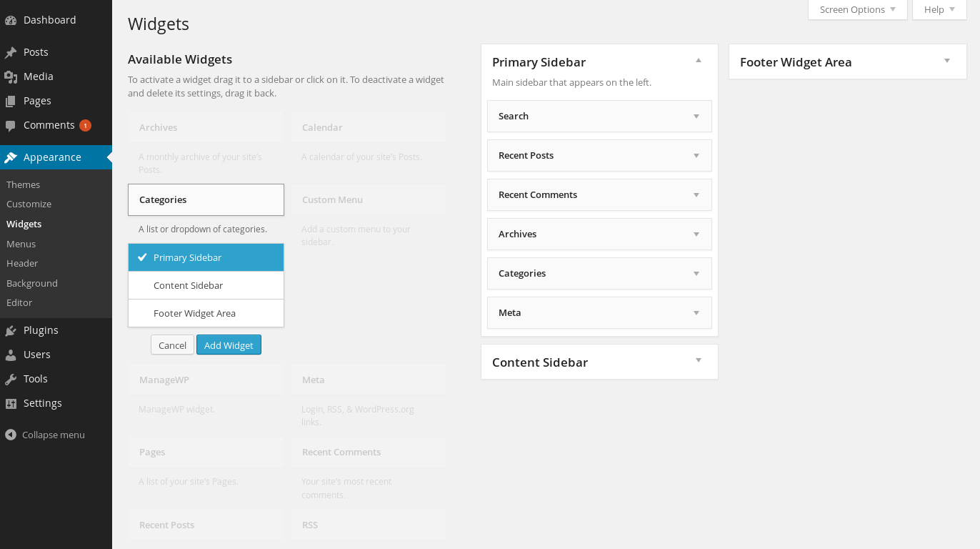The image size is (980, 549).
Task: Click the Media library icon
Action: (x=11, y=76)
